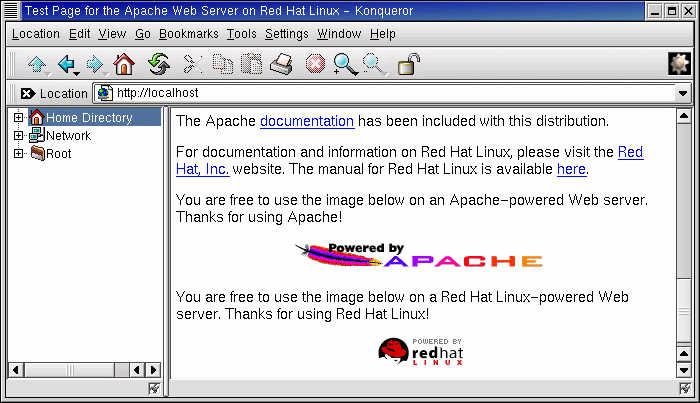
Task: Select the Home Directory row label
Action: click(89, 117)
